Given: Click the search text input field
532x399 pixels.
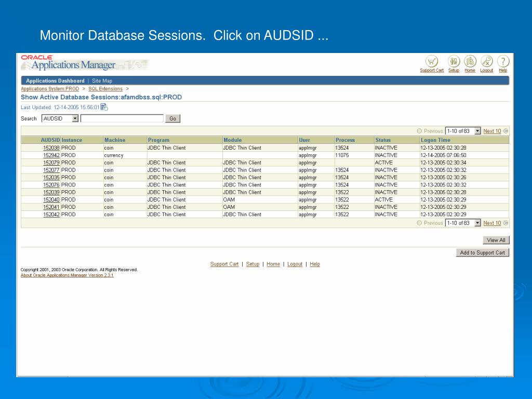Looking at the screenshot, I should pyautogui.click(x=122, y=118).
